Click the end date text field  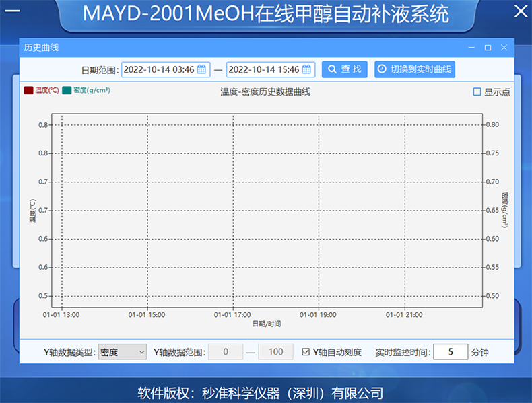point(264,69)
